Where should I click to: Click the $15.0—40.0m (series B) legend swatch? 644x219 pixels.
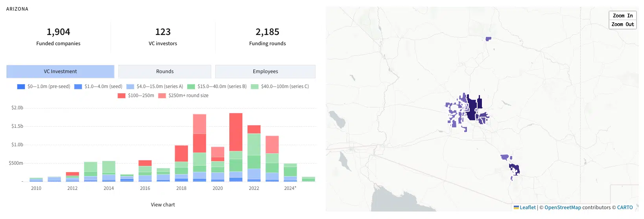[x=191, y=86]
